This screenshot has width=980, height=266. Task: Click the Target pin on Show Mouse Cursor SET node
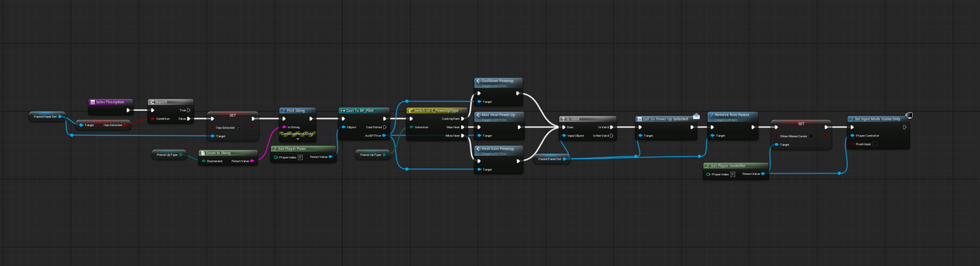click(777, 145)
